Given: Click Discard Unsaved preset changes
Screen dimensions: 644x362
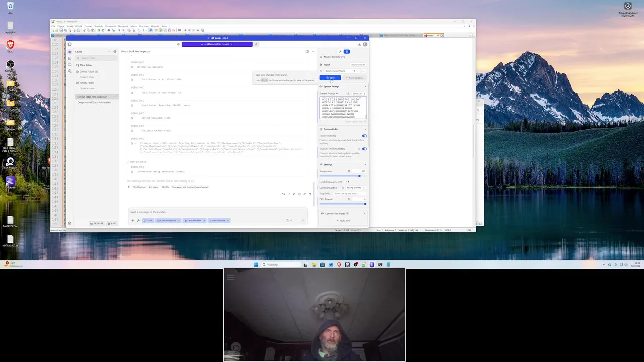Looking at the screenshot, I should (358, 65).
